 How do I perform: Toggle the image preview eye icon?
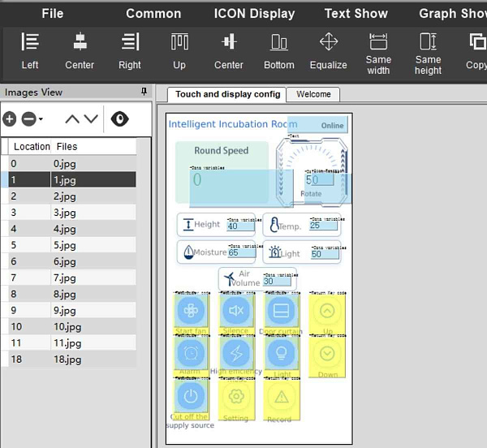pyautogui.click(x=120, y=119)
